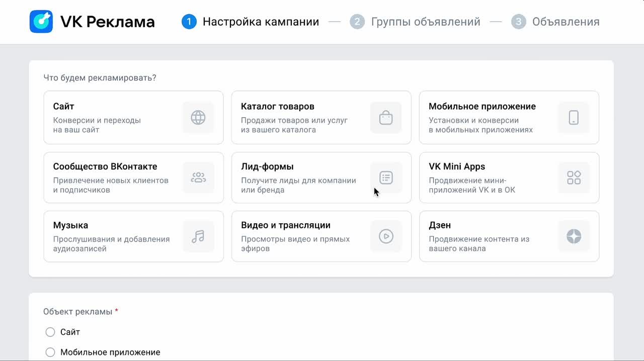The width and height of the screenshot is (644, 361).
Task: Select the Каталог товаров advertising card
Action: [302, 118]
